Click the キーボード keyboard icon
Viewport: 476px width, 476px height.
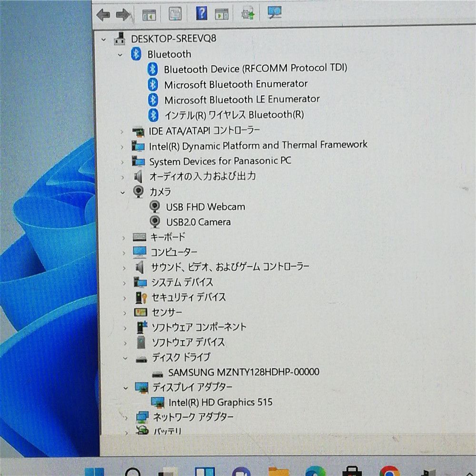[x=139, y=237]
